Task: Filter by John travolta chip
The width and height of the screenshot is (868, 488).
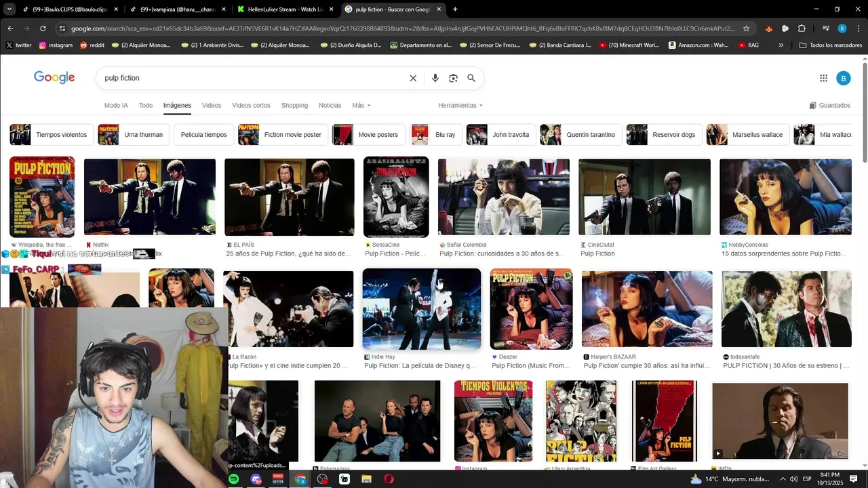Action: [x=500, y=135]
